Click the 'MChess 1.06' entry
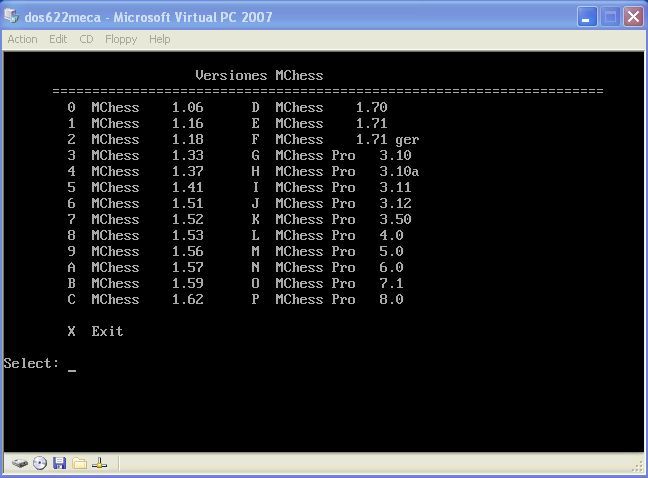 point(136,107)
